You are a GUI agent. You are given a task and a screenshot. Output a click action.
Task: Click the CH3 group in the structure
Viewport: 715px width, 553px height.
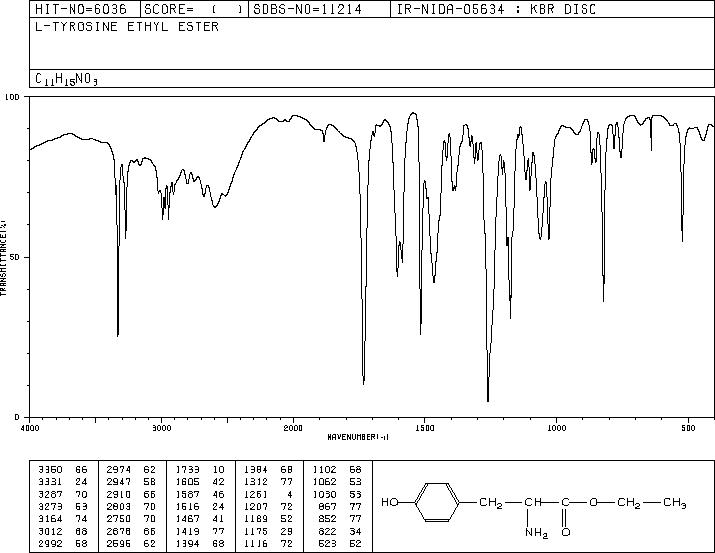(x=675, y=503)
